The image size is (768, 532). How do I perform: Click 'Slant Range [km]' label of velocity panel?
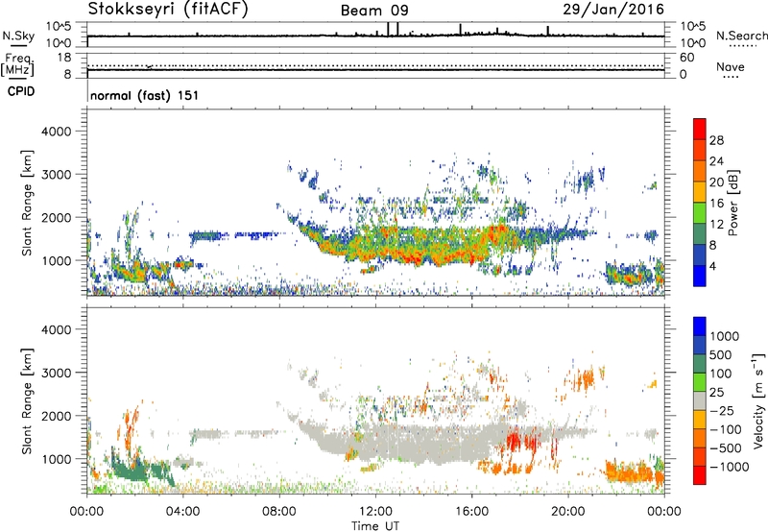click(27, 401)
